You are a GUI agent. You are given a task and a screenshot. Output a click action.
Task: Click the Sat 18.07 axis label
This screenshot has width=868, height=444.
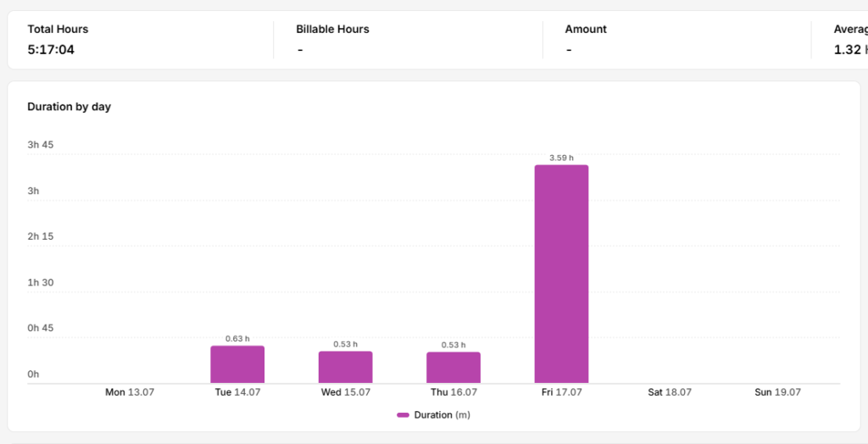[x=670, y=392]
